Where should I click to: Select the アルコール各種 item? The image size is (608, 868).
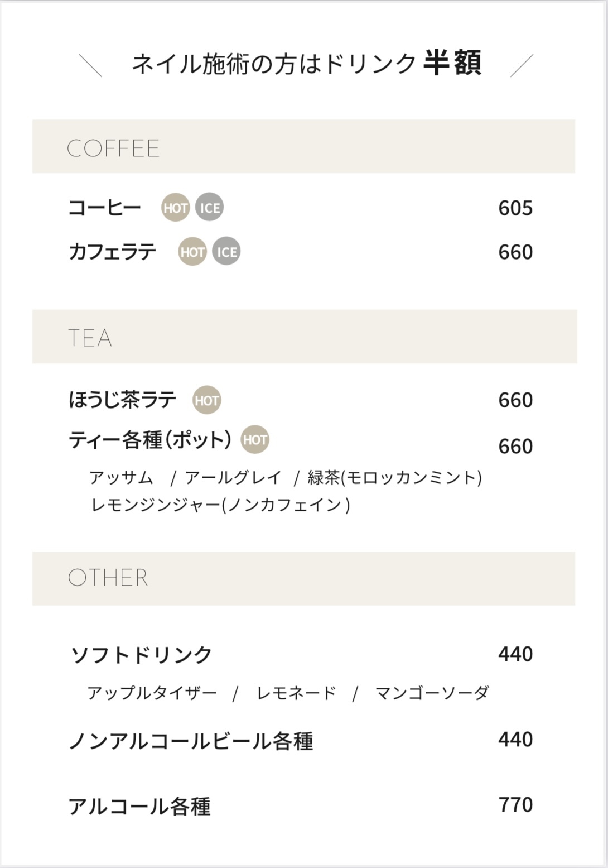pos(139,806)
